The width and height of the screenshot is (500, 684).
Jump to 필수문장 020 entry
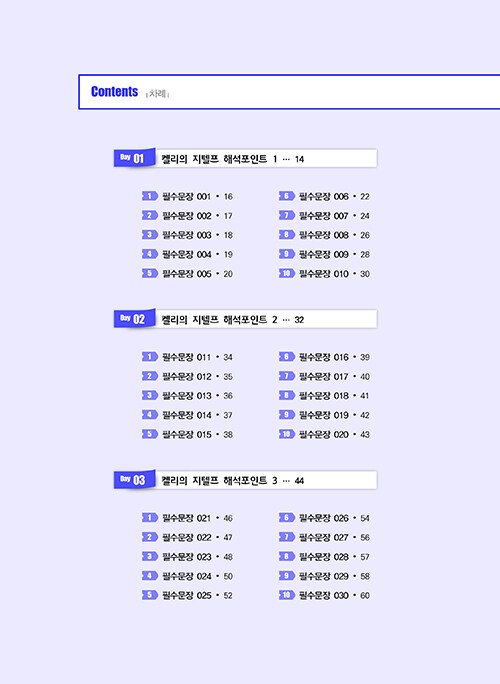334,434
